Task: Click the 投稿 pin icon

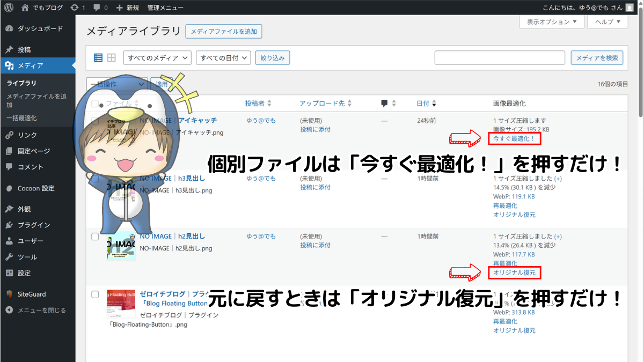Action: [x=9, y=49]
